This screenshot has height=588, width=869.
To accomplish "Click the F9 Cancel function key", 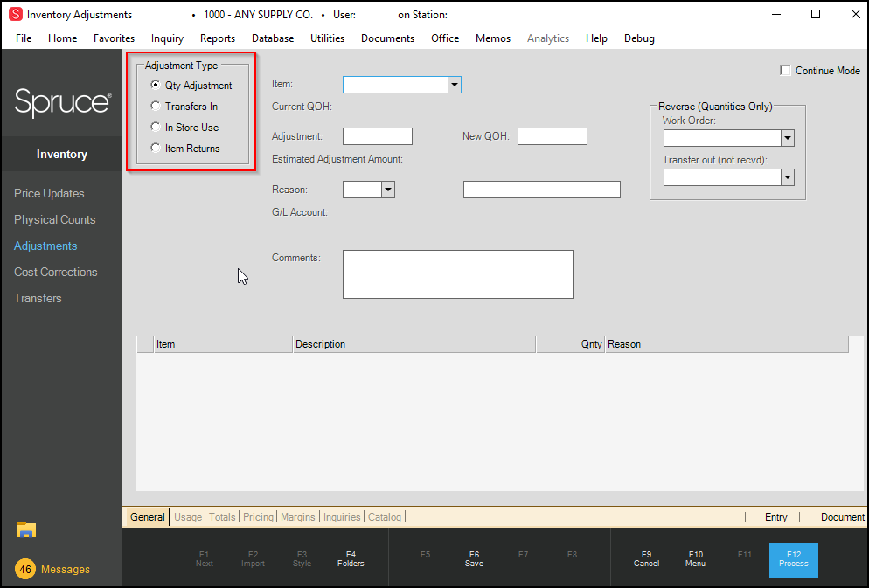I will click(x=647, y=558).
